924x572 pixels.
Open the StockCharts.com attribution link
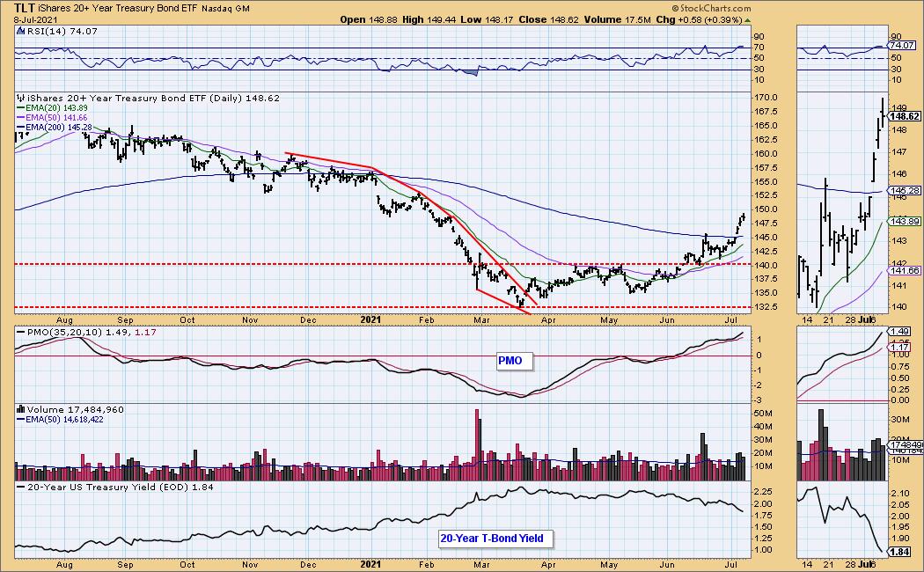(x=711, y=8)
